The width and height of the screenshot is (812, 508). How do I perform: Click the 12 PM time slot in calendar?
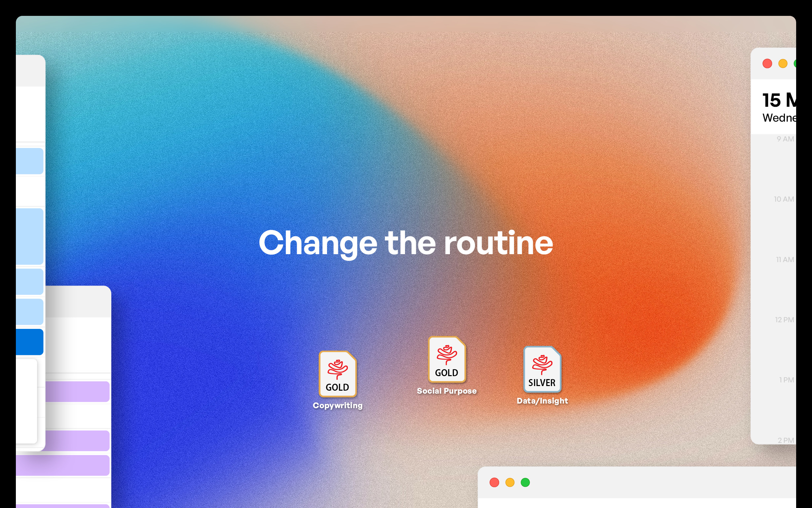[785, 320]
